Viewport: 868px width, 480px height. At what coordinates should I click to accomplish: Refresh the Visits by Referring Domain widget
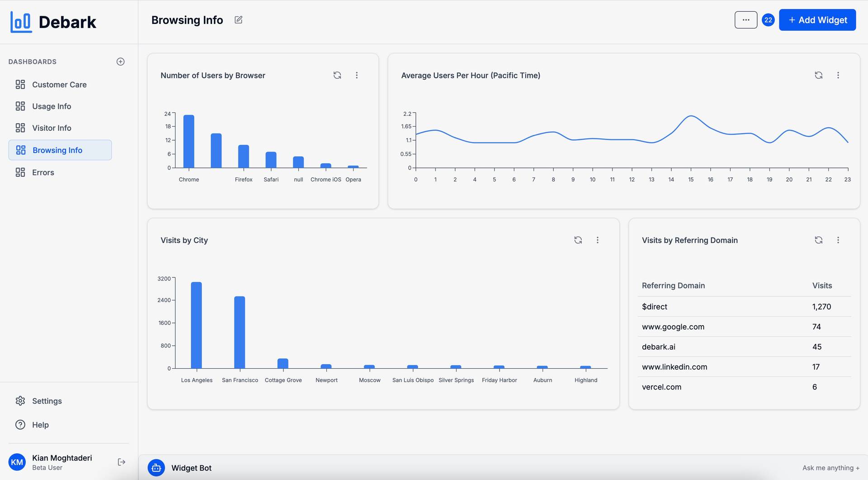click(818, 240)
